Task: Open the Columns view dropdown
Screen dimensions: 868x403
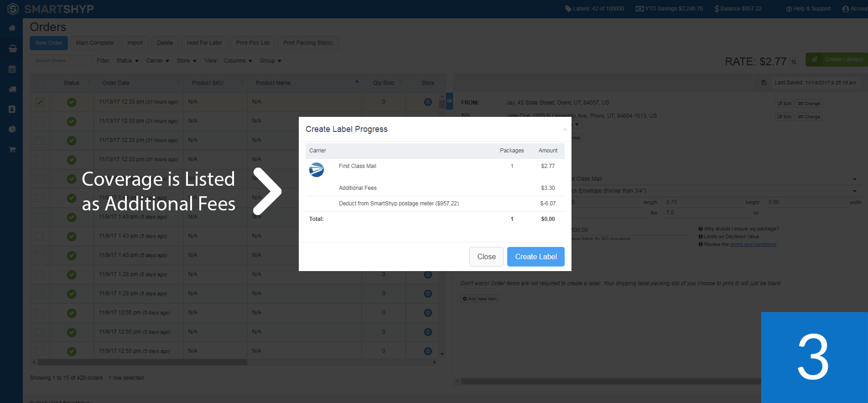Action: coord(238,61)
